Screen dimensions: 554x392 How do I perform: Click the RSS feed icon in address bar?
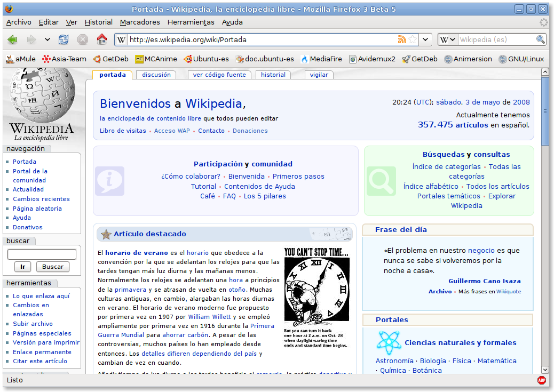[x=401, y=39]
